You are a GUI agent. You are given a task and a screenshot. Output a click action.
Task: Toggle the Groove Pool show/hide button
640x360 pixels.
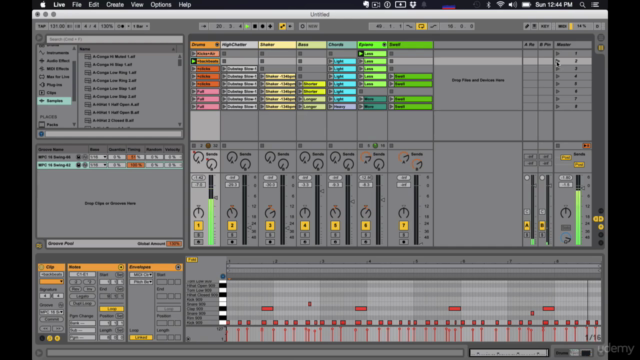39,245
